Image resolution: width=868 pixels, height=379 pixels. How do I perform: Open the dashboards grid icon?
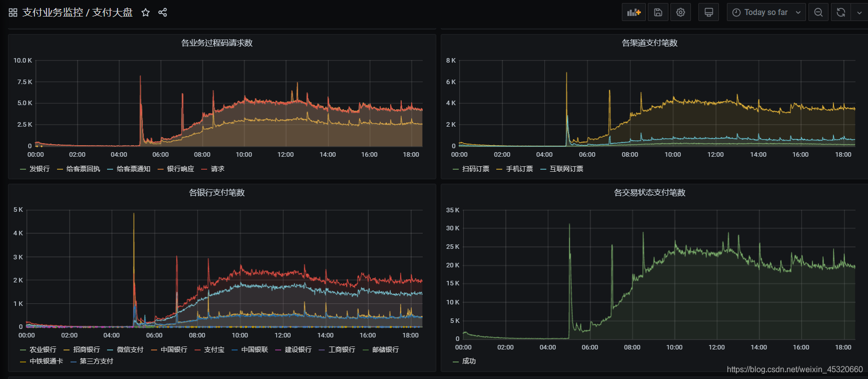[13, 13]
